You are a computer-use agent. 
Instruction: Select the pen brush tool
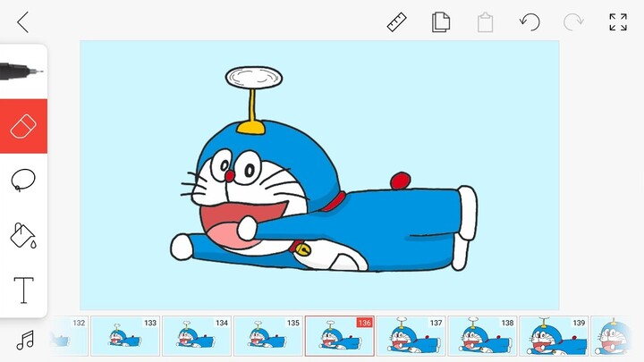22,72
